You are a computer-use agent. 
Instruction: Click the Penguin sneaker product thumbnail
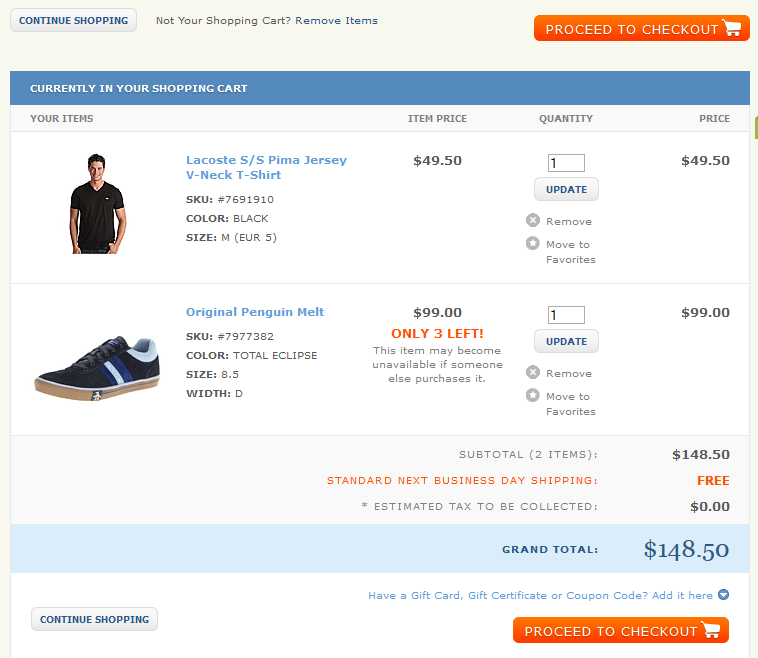point(97,368)
